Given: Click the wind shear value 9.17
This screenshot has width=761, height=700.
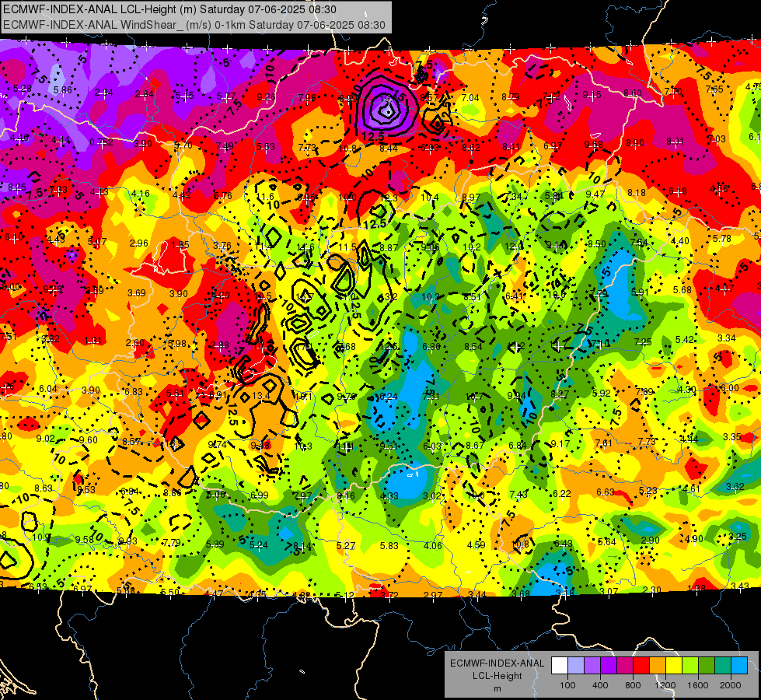Looking at the screenshot, I should coord(560,444).
